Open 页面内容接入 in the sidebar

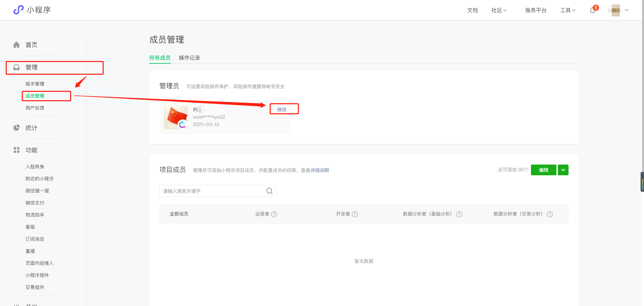[x=40, y=263]
